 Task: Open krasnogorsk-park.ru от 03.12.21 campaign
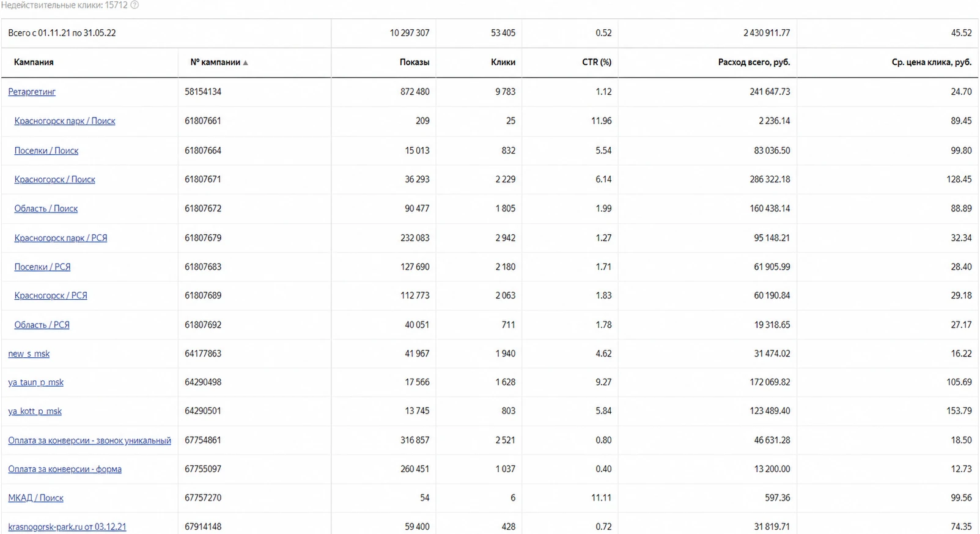tap(67, 527)
